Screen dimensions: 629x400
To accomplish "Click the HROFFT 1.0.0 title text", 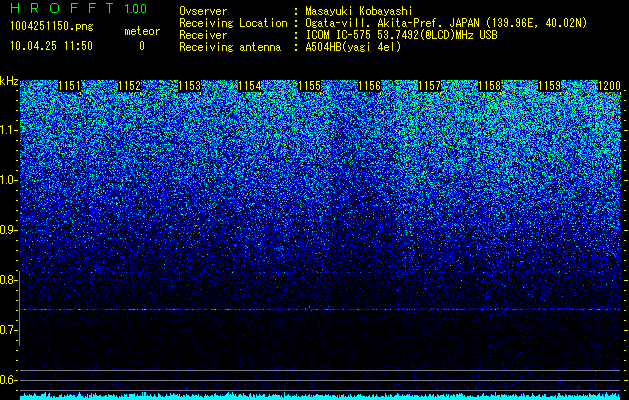I will (79, 8).
